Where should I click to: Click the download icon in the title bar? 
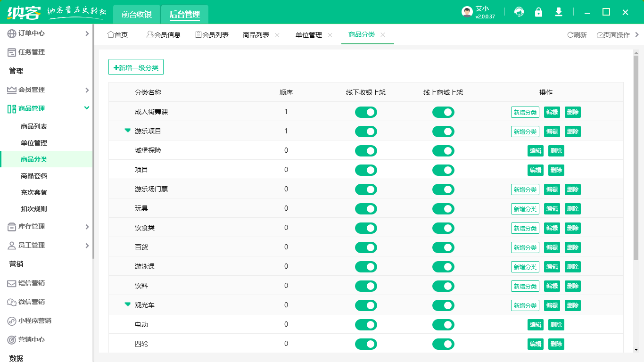559,13
